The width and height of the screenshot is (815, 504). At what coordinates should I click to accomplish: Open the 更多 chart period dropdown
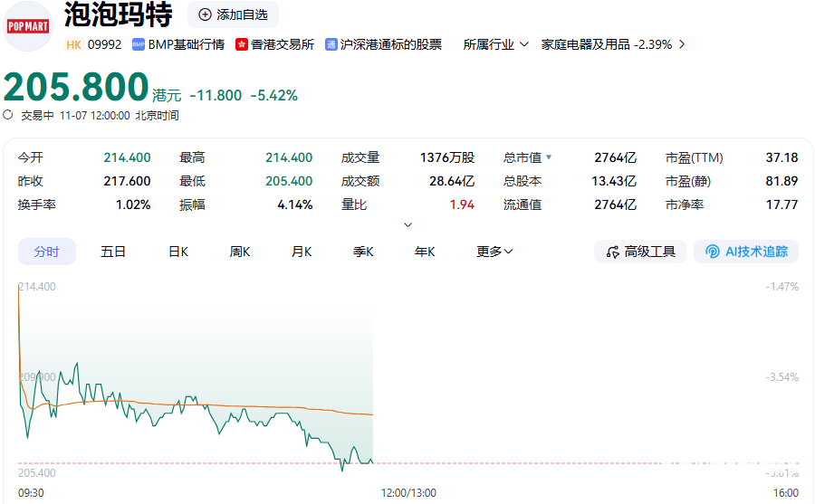click(495, 252)
